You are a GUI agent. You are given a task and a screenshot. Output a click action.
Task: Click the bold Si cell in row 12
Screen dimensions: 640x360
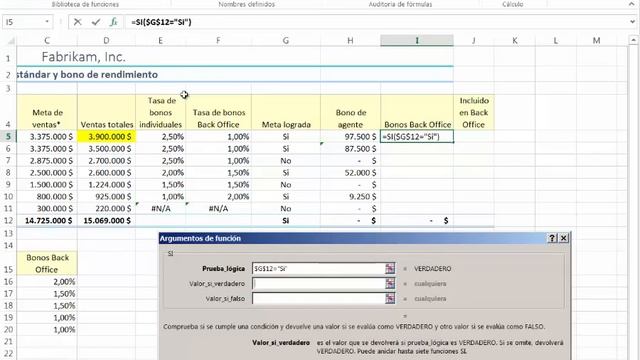[x=286, y=220]
